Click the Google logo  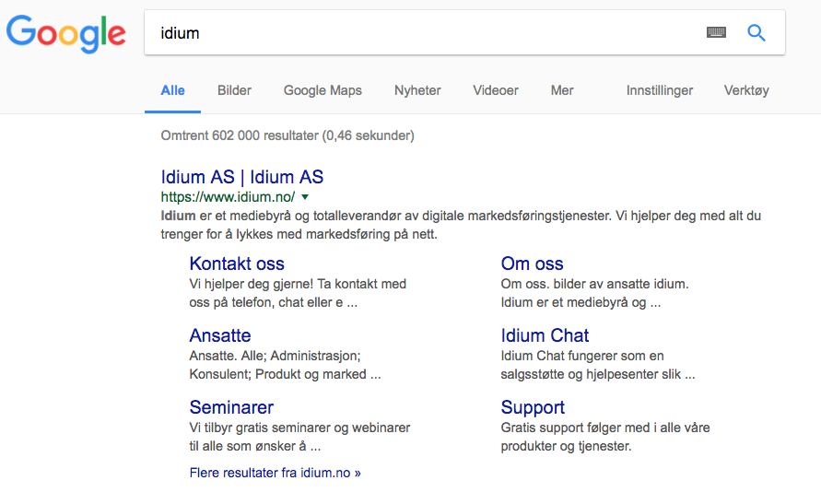point(65,33)
